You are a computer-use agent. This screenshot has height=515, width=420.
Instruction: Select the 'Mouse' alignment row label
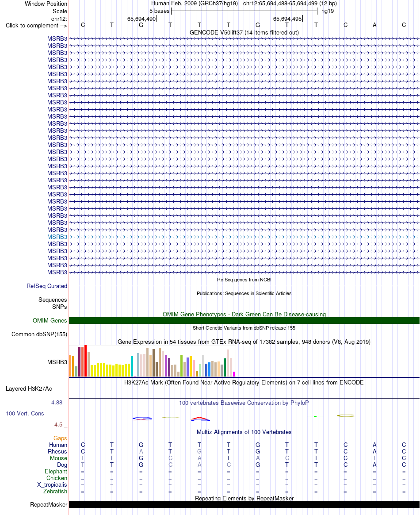tap(58, 458)
